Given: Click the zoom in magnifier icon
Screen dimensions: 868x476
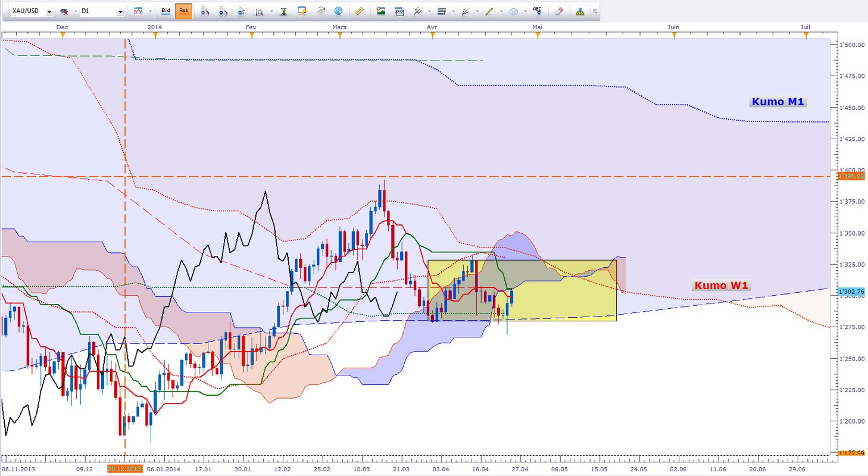Looking at the screenshot, I should pos(205,11).
